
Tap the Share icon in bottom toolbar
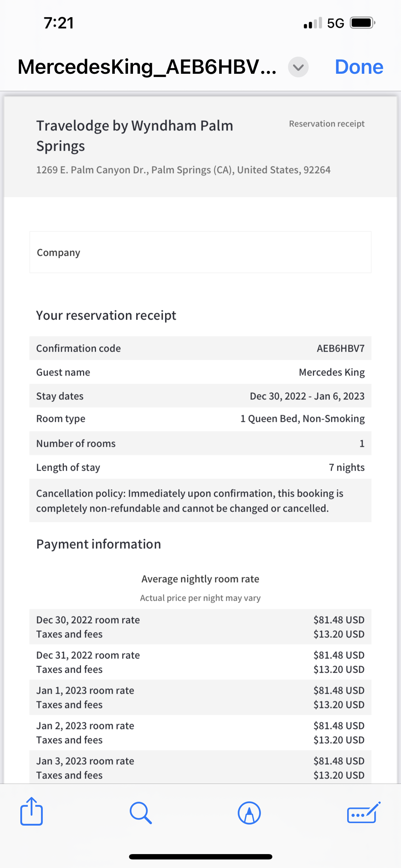point(32,812)
